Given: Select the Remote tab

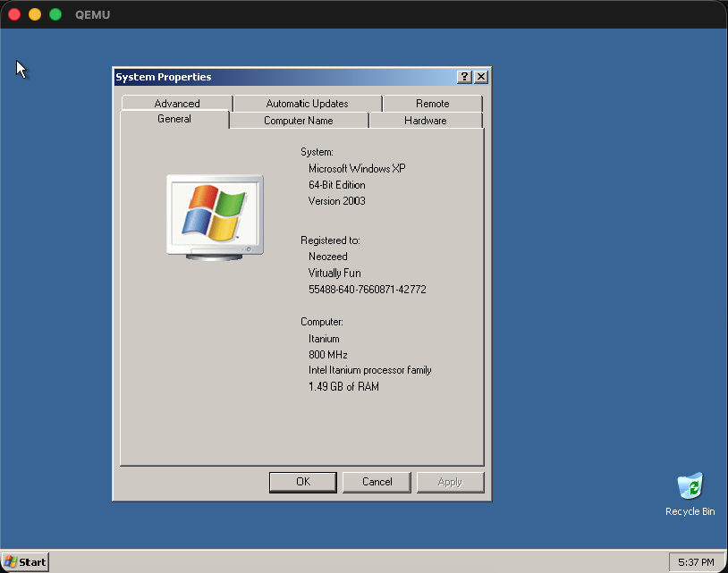Looking at the screenshot, I should point(432,104).
